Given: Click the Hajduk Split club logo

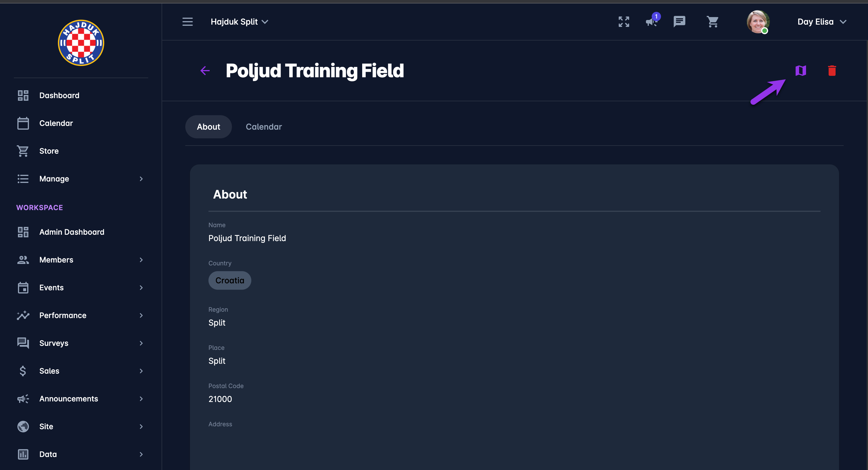Looking at the screenshot, I should [81, 43].
